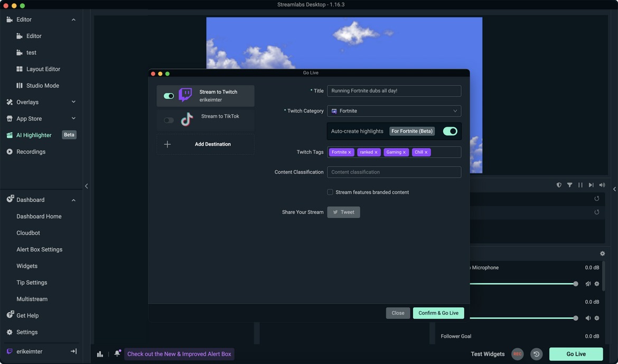Click the skip-forward icon in toolbar
The width and height of the screenshot is (618, 364).
point(591,185)
